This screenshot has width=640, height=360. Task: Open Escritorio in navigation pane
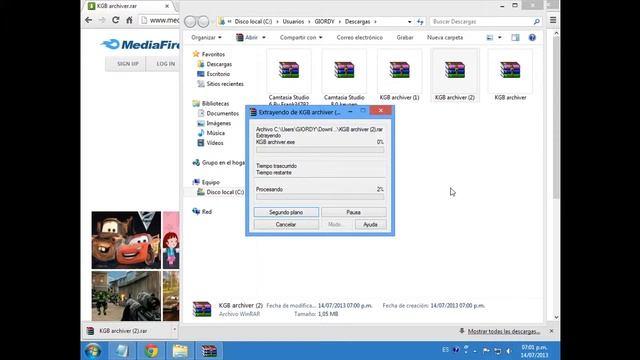click(218, 74)
